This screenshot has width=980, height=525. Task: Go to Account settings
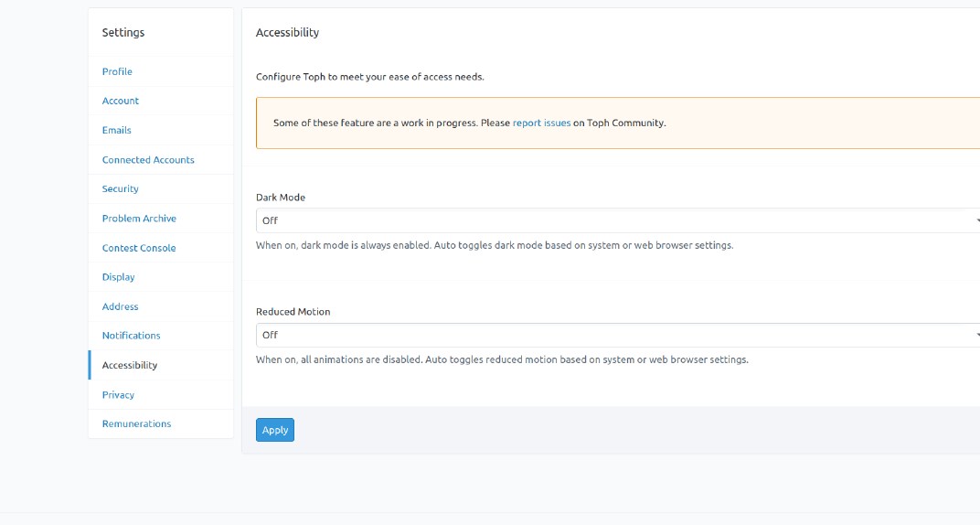click(121, 101)
